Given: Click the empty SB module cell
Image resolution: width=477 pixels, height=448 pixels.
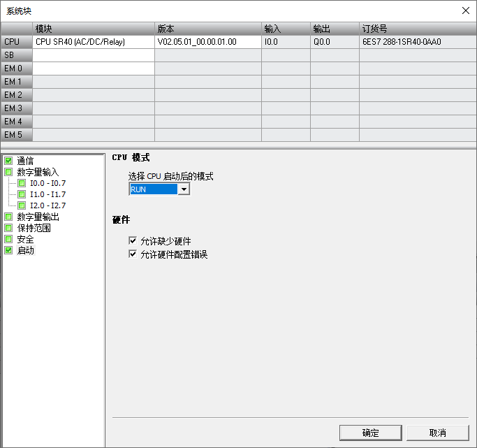Looking at the screenshot, I should [x=94, y=55].
